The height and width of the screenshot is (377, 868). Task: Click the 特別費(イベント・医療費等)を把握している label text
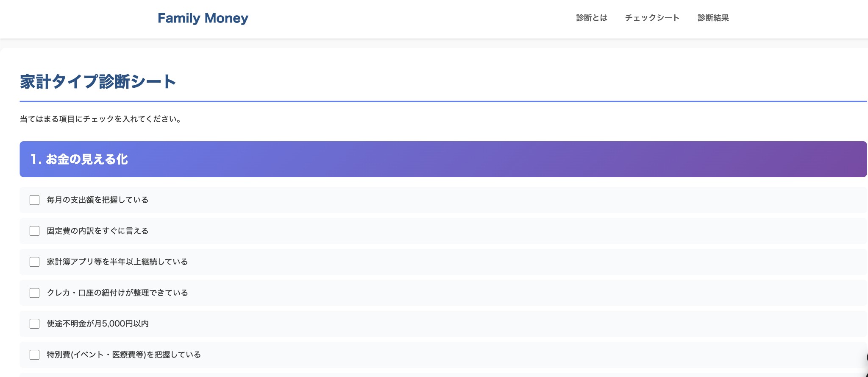click(x=124, y=355)
